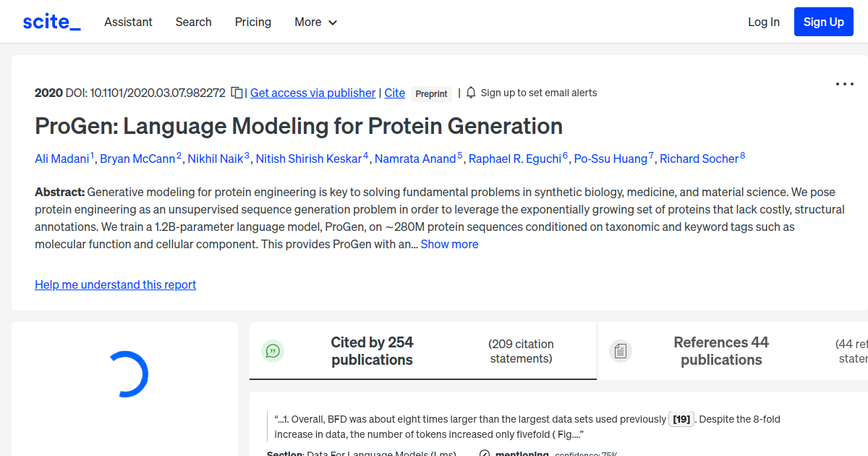Go to the Pricing page
The height and width of the screenshot is (456, 868).
click(252, 22)
